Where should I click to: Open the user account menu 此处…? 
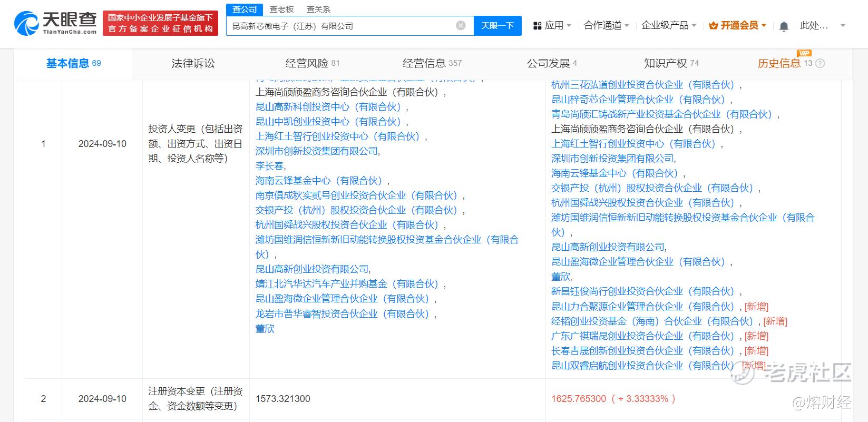coord(823,25)
